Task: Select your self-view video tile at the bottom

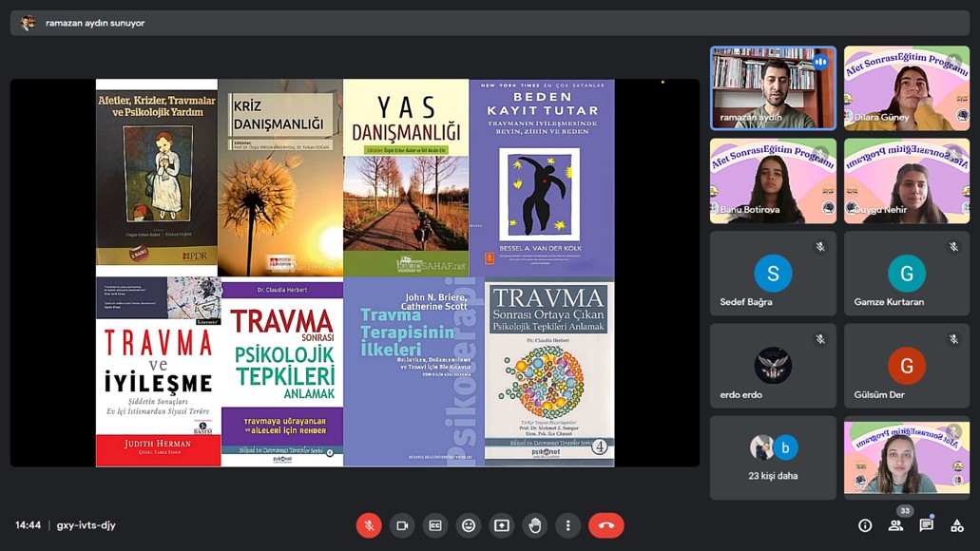Action: (907, 458)
